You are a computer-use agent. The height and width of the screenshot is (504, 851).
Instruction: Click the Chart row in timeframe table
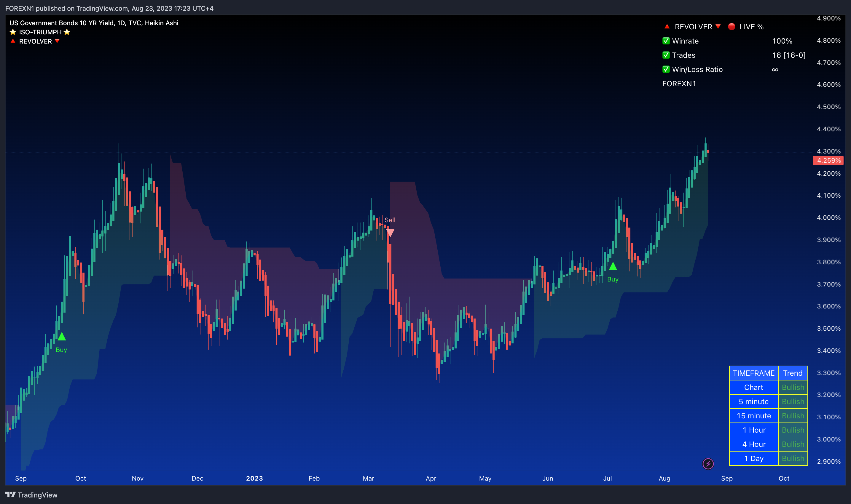pos(753,387)
